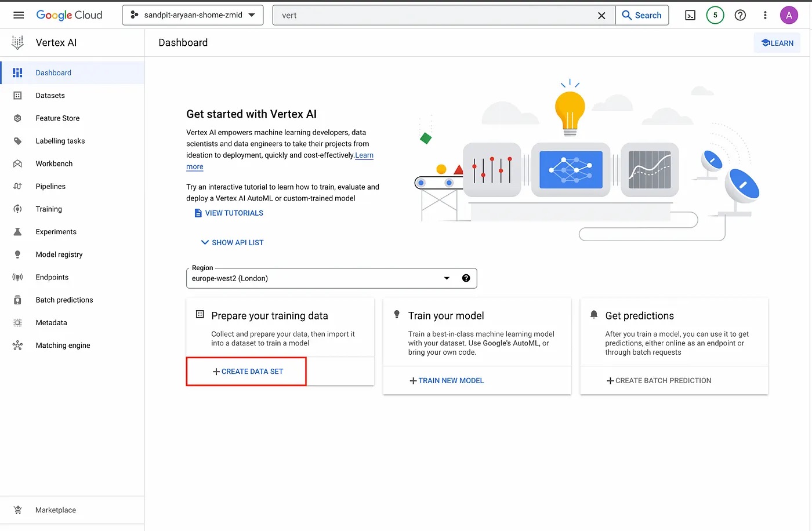Click VIEW TUTORIALS link

(229, 213)
